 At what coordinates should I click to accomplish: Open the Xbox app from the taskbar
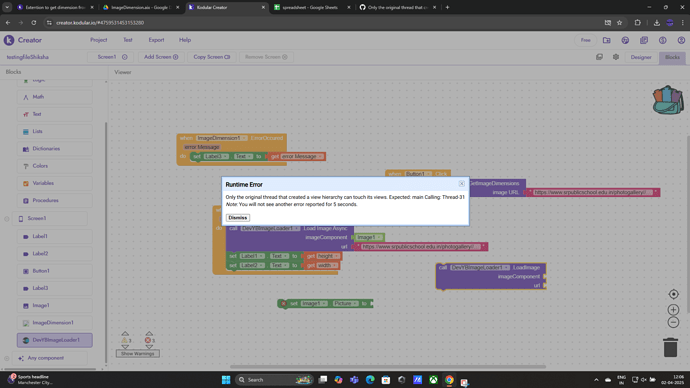coord(433,380)
